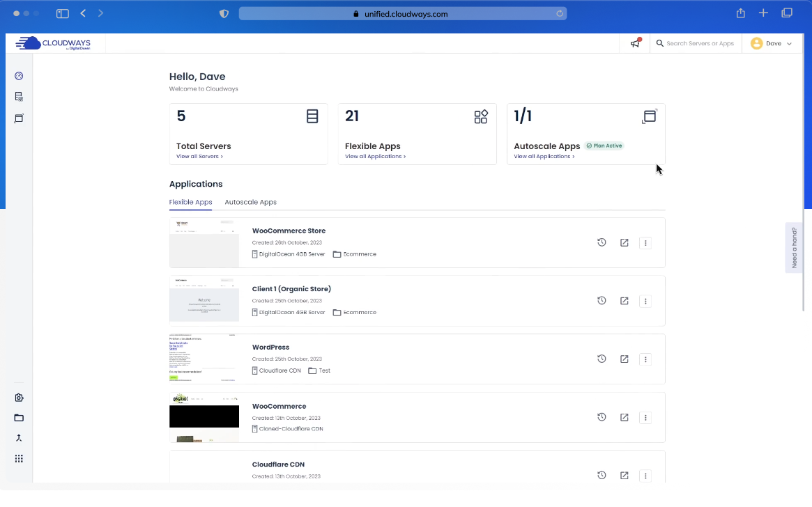Image resolution: width=812 pixels, height=507 pixels.
Task: Open the WordPress application title
Action: point(271,347)
